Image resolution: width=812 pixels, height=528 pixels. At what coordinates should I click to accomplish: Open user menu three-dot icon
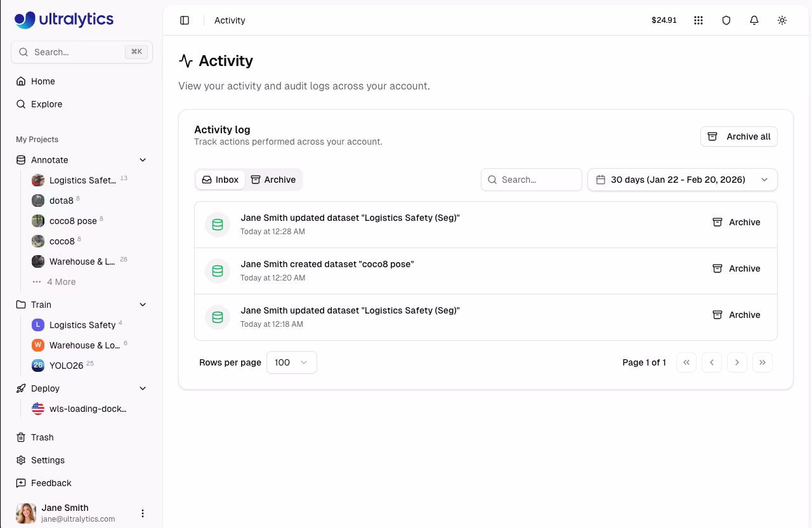[143, 513]
